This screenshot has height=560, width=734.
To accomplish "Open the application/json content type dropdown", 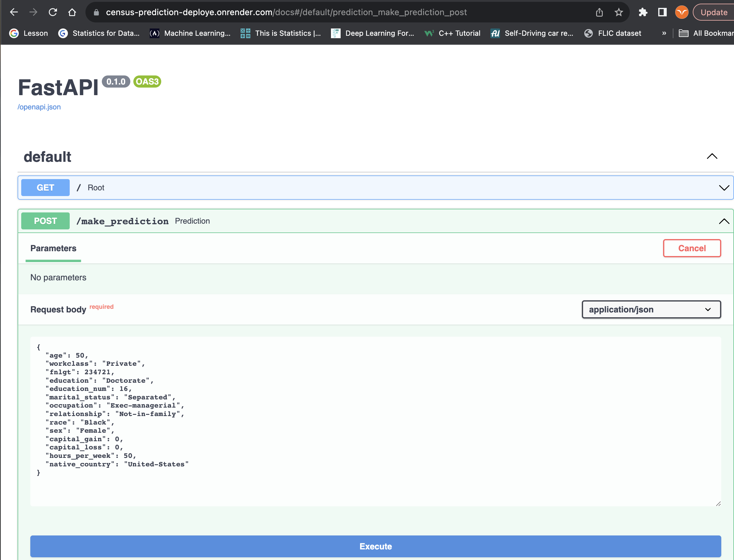I will pyautogui.click(x=651, y=309).
